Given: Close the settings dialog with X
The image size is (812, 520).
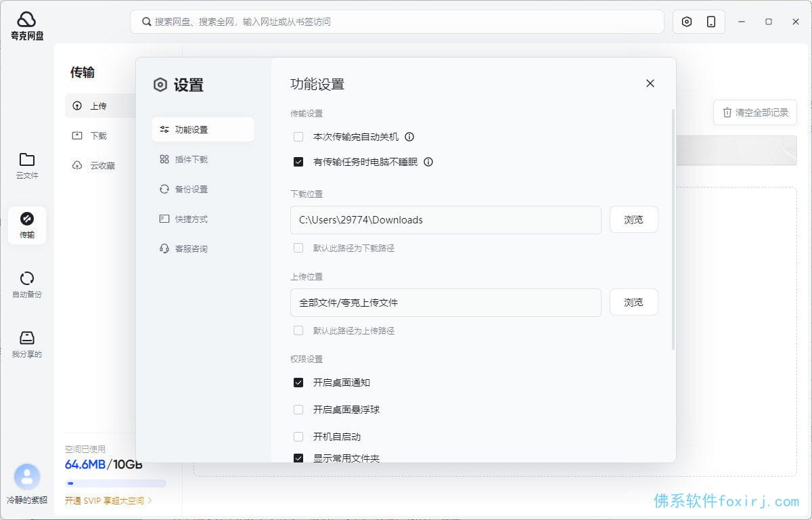Looking at the screenshot, I should [650, 83].
